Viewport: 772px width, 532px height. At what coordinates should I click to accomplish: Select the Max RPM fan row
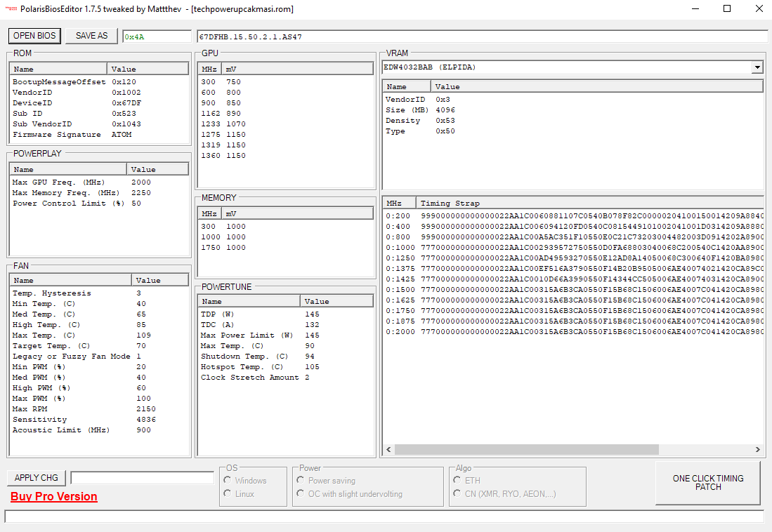click(99, 409)
